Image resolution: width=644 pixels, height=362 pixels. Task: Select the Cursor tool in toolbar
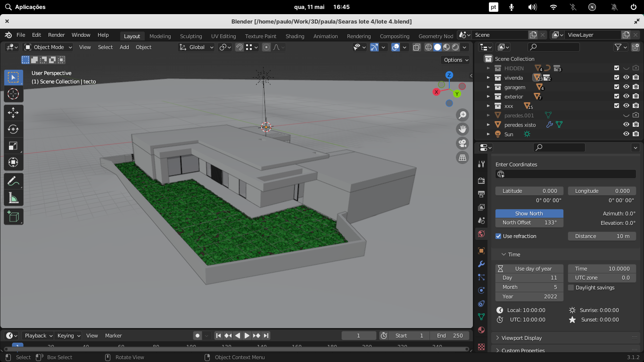(13, 93)
